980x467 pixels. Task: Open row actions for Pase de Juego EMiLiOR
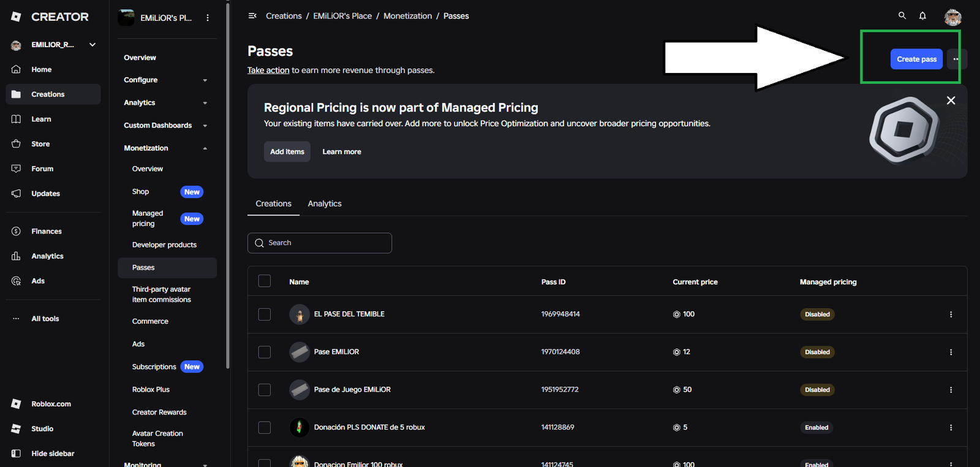(x=951, y=390)
